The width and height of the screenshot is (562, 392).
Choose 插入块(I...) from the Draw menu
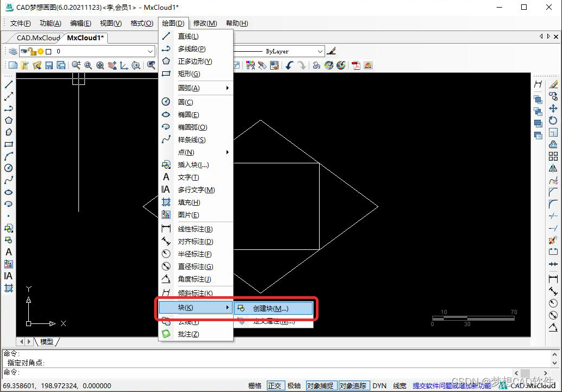196,165
